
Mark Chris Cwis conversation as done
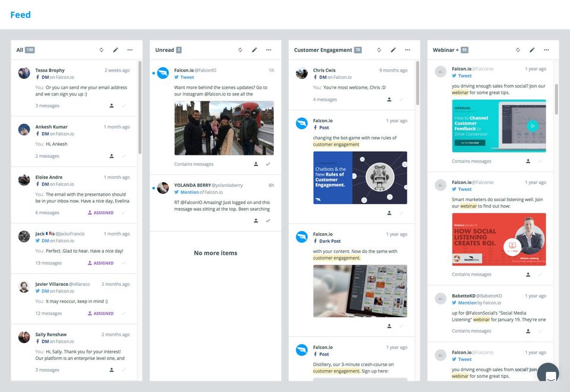click(401, 100)
